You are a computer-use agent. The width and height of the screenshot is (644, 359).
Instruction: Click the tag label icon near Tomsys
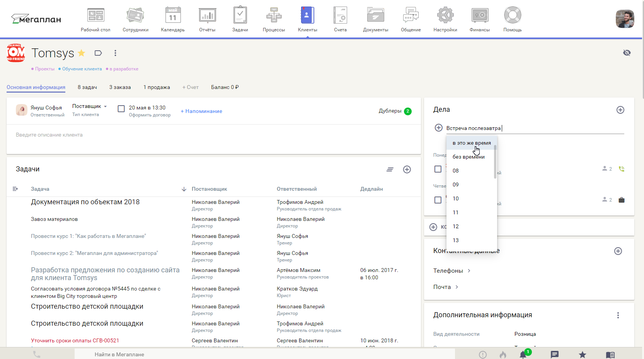point(98,53)
